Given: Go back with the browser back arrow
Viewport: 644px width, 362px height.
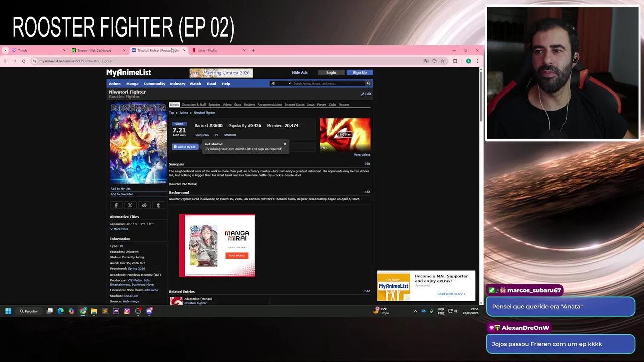Looking at the screenshot, I should (6, 61).
